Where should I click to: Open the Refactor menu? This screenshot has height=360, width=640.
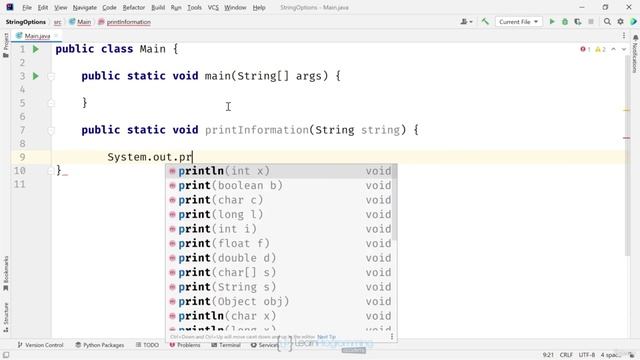coord(133,7)
